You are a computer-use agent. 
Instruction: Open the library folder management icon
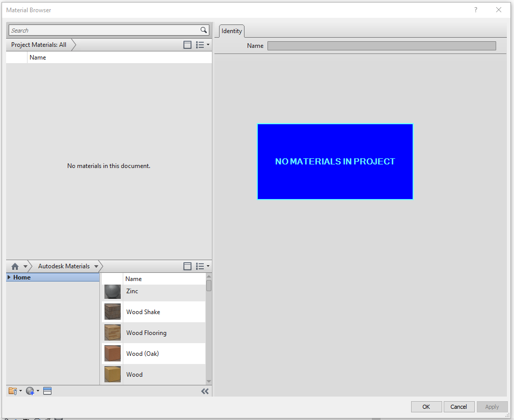tap(15, 391)
